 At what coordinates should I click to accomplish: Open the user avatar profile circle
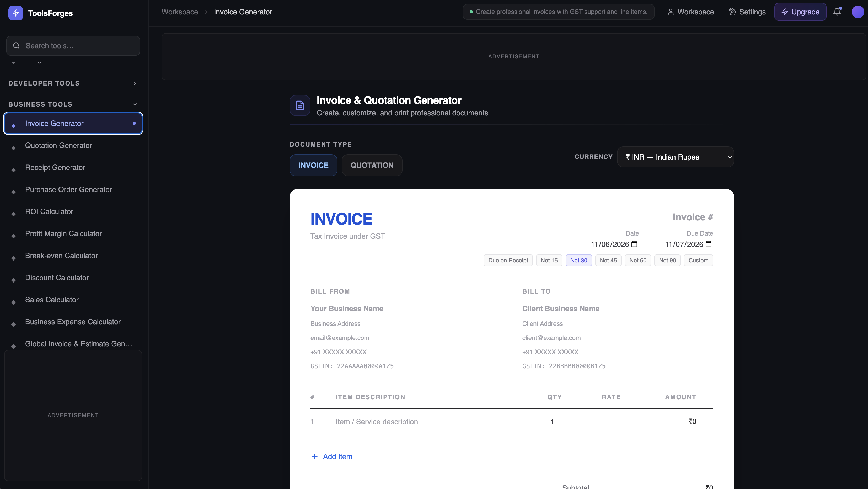tap(858, 12)
